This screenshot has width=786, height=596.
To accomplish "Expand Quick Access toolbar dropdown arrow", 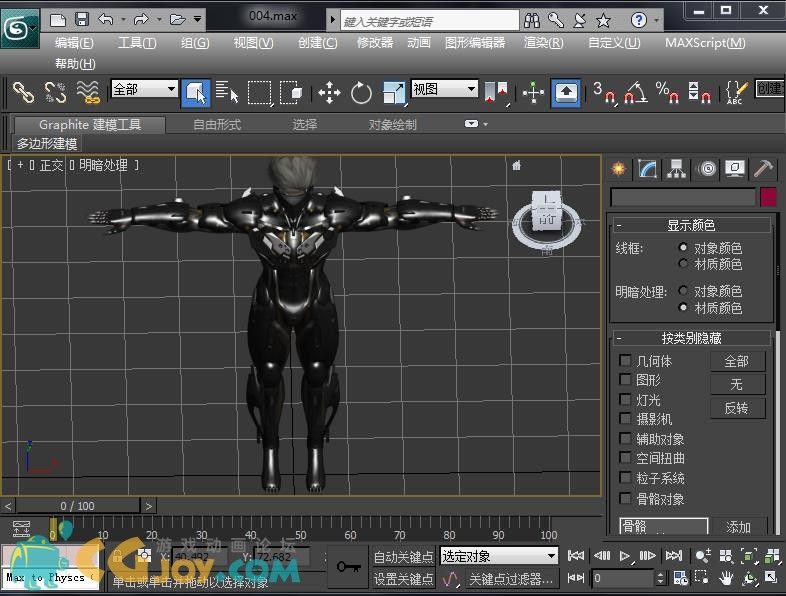I will click(198, 20).
